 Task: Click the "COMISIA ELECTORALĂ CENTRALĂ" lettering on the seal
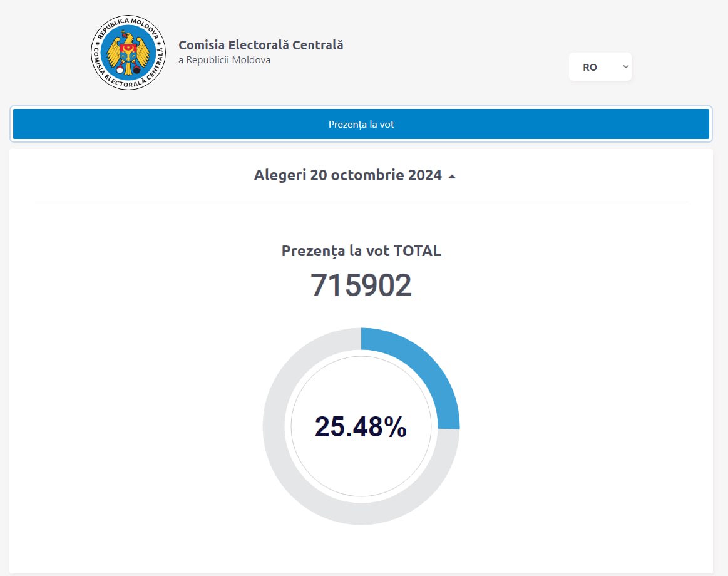[x=128, y=83]
